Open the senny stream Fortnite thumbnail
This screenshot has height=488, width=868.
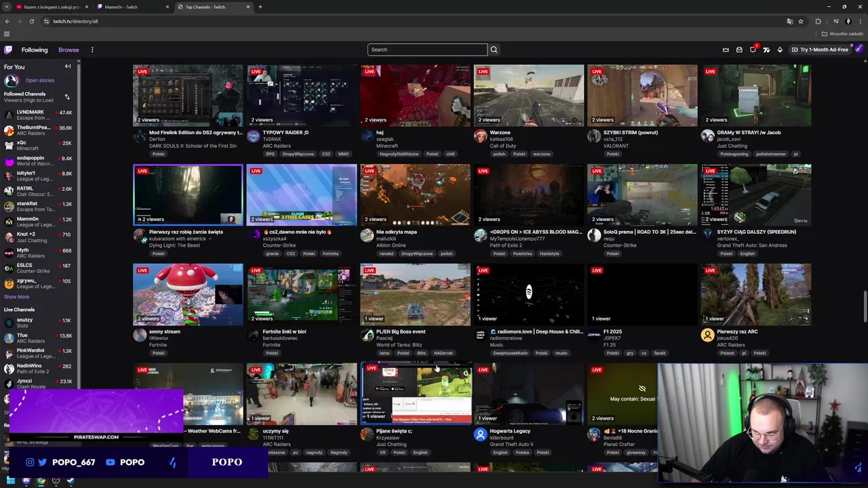click(x=188, y=295)
